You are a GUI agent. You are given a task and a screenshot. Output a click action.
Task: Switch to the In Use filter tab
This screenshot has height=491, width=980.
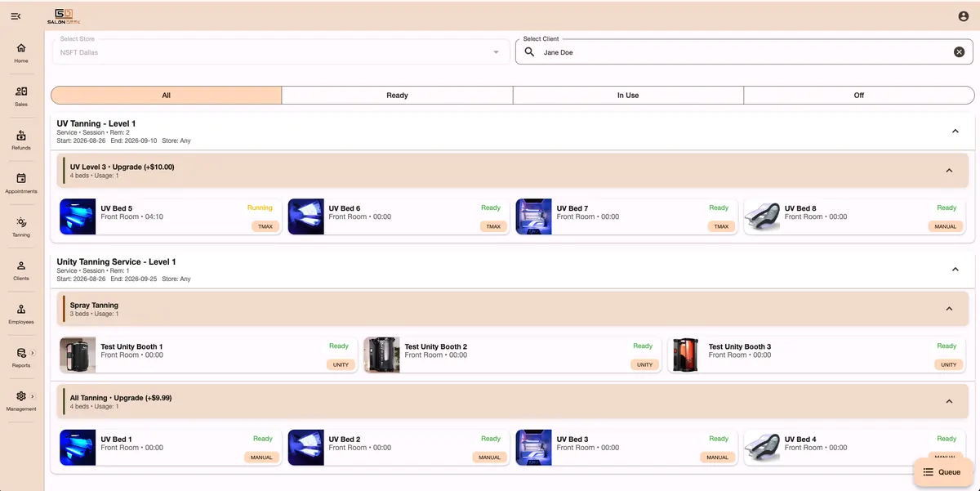coord(628,96)
